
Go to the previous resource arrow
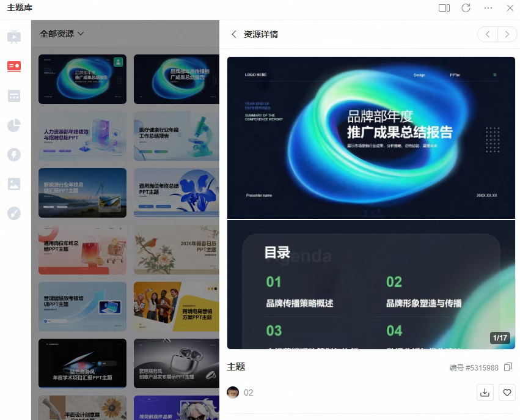pyautogui.click(x=487, y=34)
